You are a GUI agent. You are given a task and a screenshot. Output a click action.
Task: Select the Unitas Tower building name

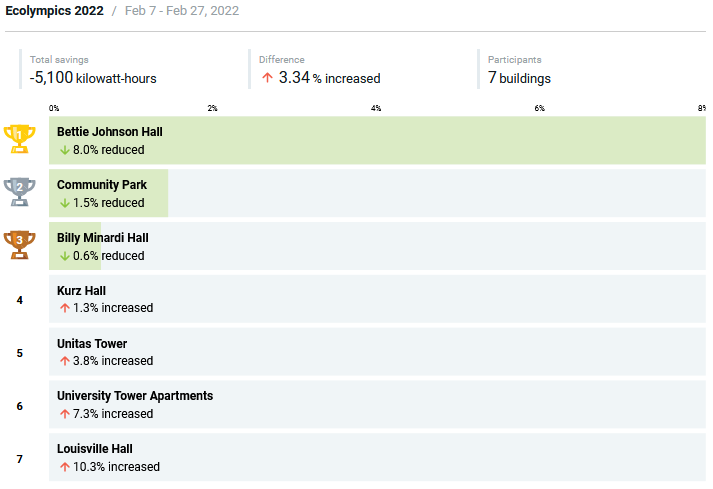coord(92,344)
